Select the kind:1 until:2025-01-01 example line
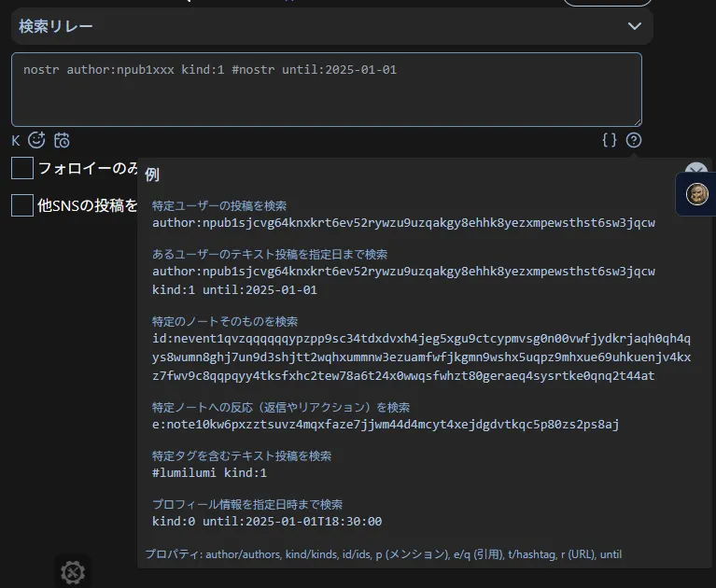 (234, 289)
